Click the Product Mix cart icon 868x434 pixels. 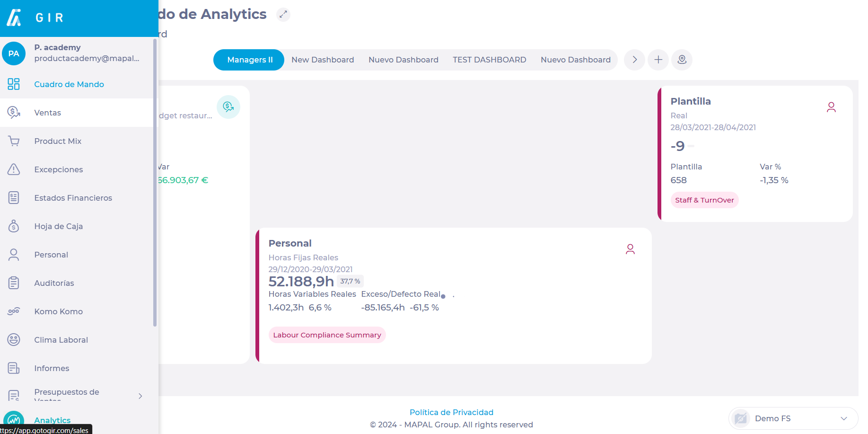(14, 141)
